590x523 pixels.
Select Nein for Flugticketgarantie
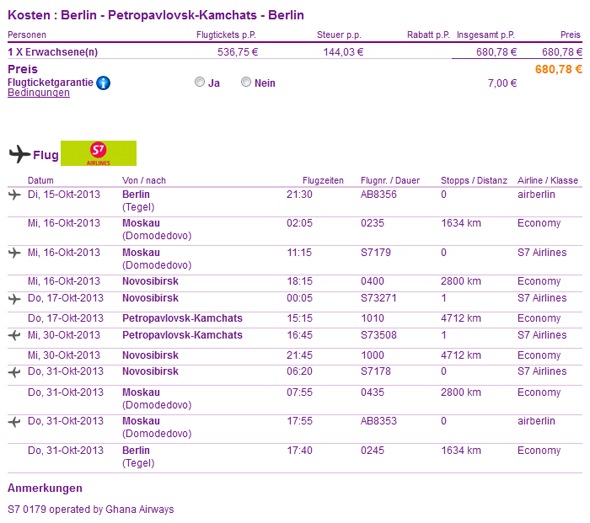[246, 82]
